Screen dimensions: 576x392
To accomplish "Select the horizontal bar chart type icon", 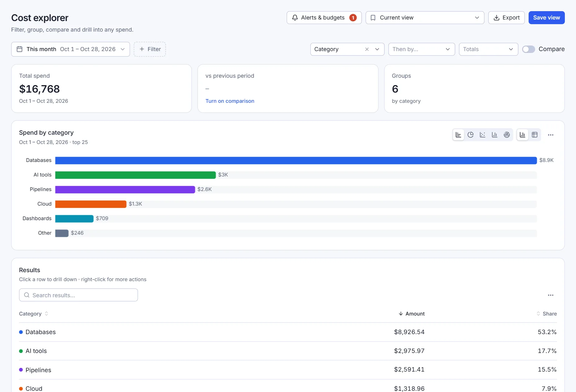I will pyautogui.click(x=458, y=135).
